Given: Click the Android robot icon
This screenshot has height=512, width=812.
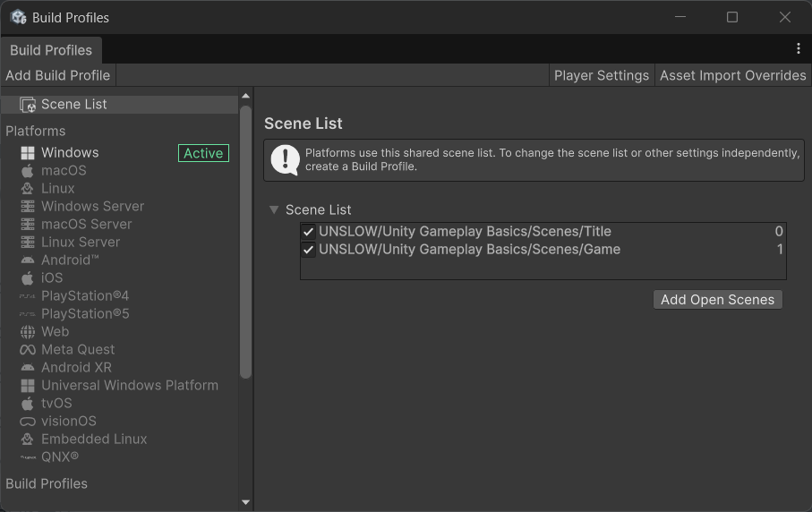Looking at the screenshot, I should [x=28, y=260].
